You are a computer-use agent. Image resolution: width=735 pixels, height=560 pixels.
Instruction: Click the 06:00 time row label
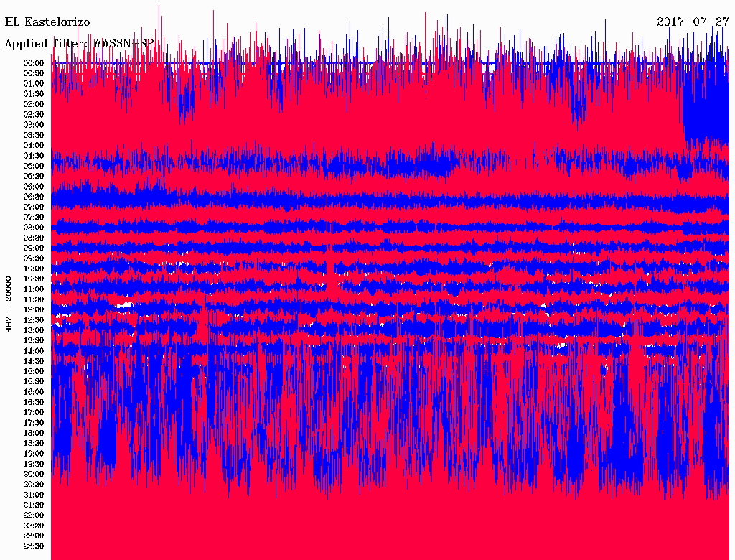[34, 186]
